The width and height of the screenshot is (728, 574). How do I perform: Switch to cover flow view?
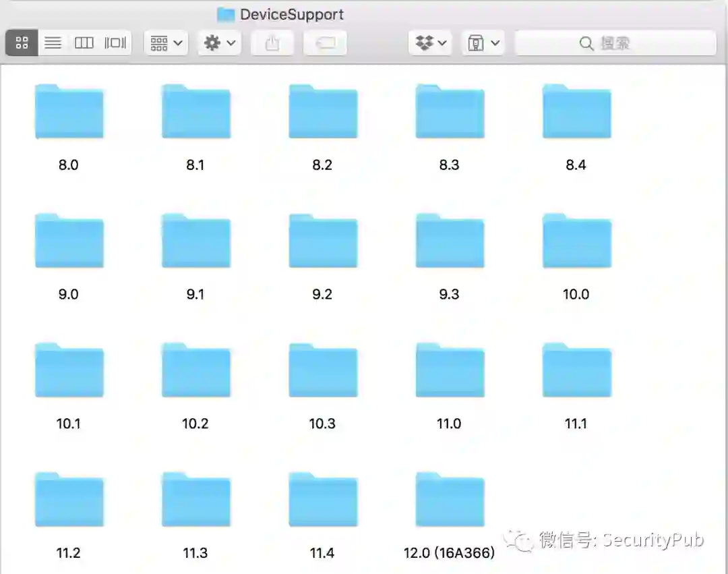[115, 43]
